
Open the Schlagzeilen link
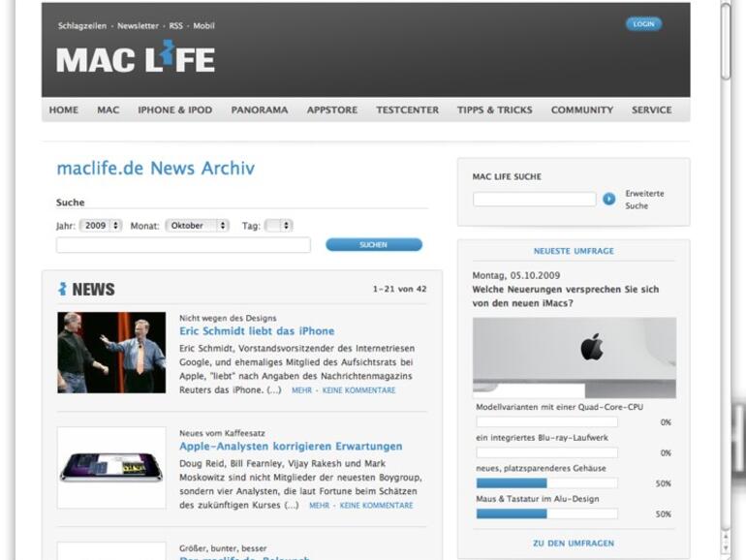pyautogui.click(x=81, y=26)
